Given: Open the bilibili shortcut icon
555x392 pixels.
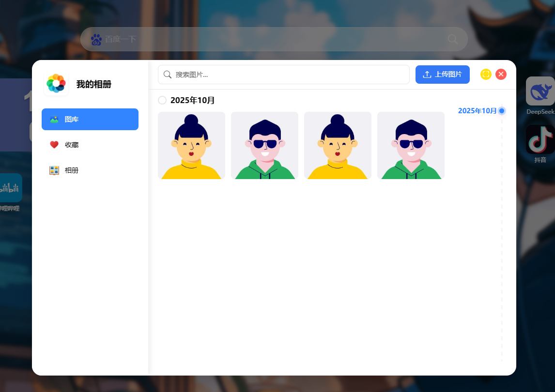Looking at the screenshot, I should [x=9, y=188].
